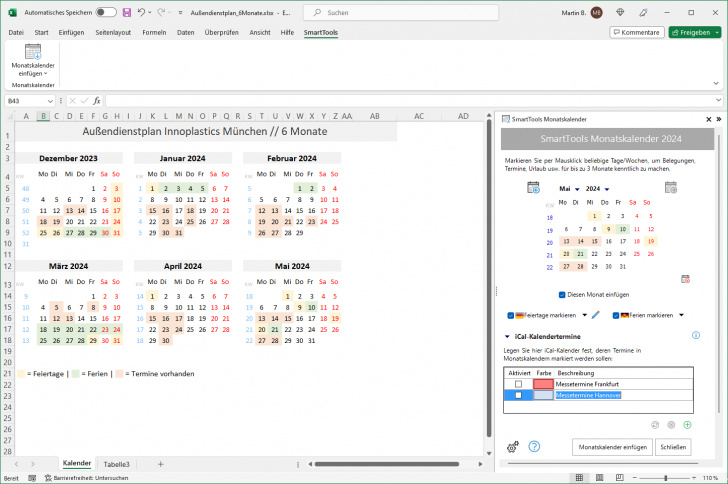Click the pencil edit icon beside Feiertage
Screen dimensions: 728x484
point(596,315)
